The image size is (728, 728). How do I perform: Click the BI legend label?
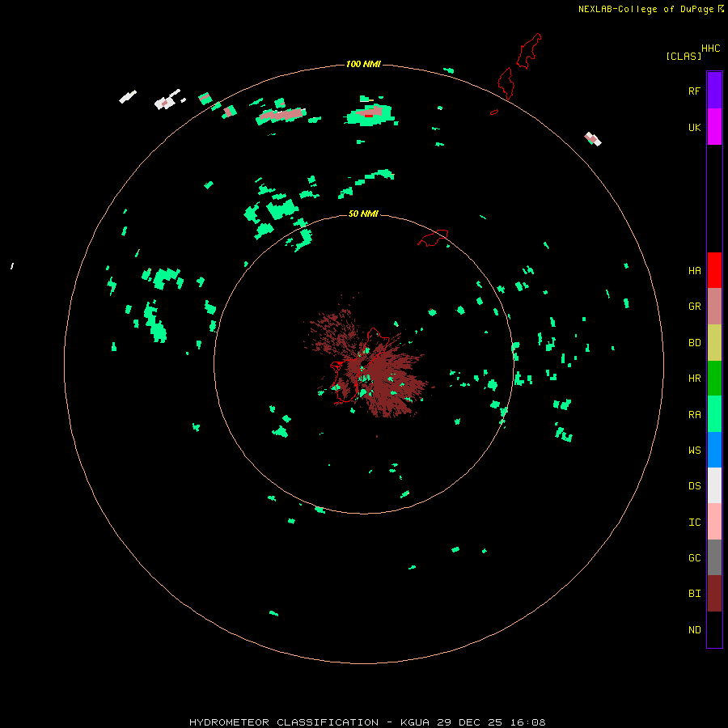click(x=694, y=594)
